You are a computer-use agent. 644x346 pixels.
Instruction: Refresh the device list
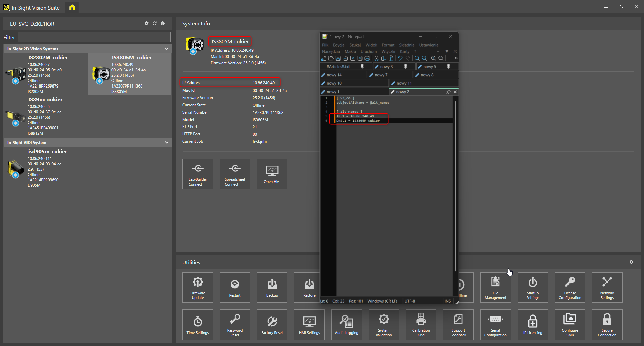coord(155,23)
